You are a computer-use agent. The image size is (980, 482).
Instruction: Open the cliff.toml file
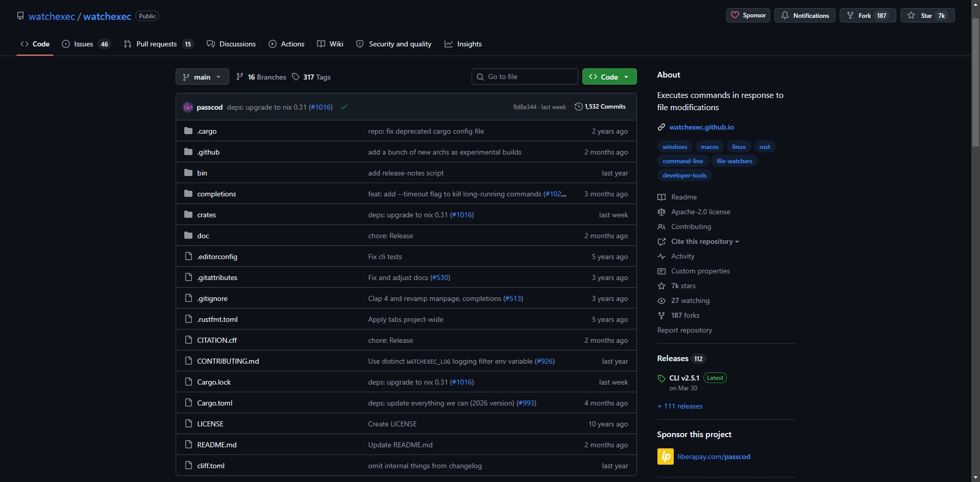[x=211, y=466]
